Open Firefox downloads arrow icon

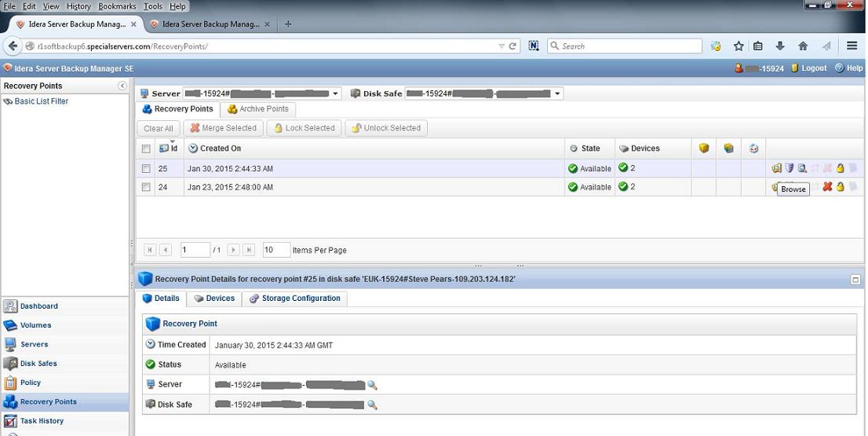click(780, 46)
